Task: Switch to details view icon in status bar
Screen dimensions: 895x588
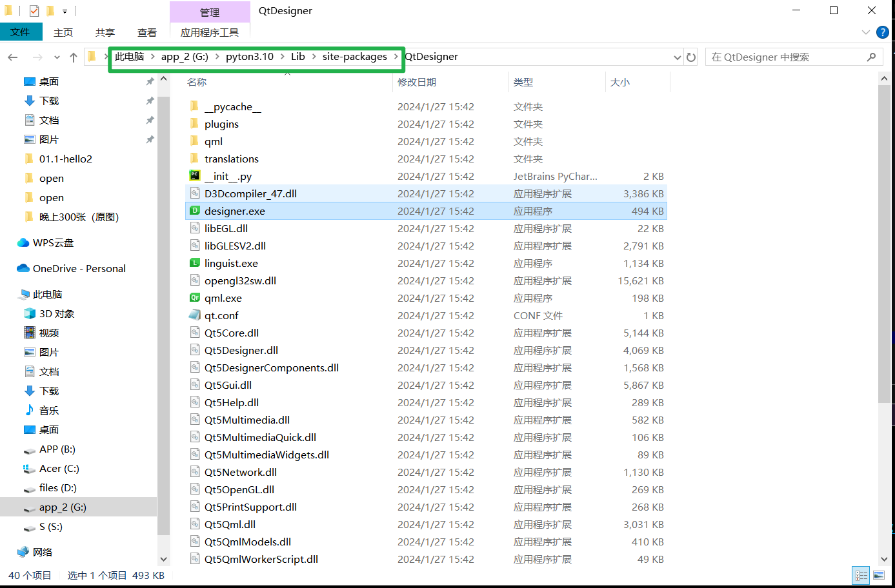Action: pos(861,575)
